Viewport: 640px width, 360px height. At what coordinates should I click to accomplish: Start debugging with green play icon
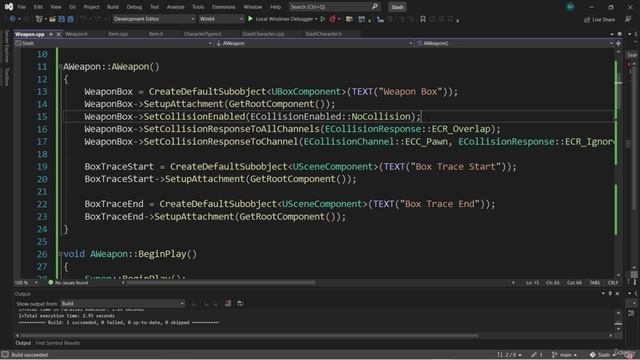point(250,19)
